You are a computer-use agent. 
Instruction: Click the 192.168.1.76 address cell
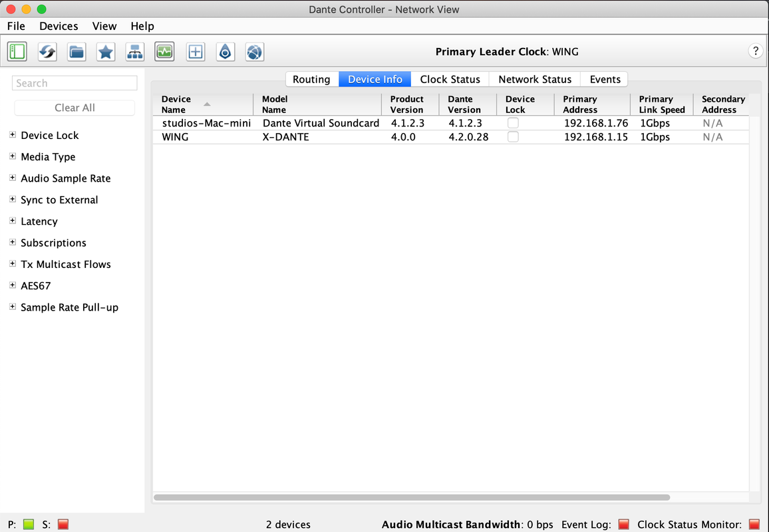[x=596, y=122]
